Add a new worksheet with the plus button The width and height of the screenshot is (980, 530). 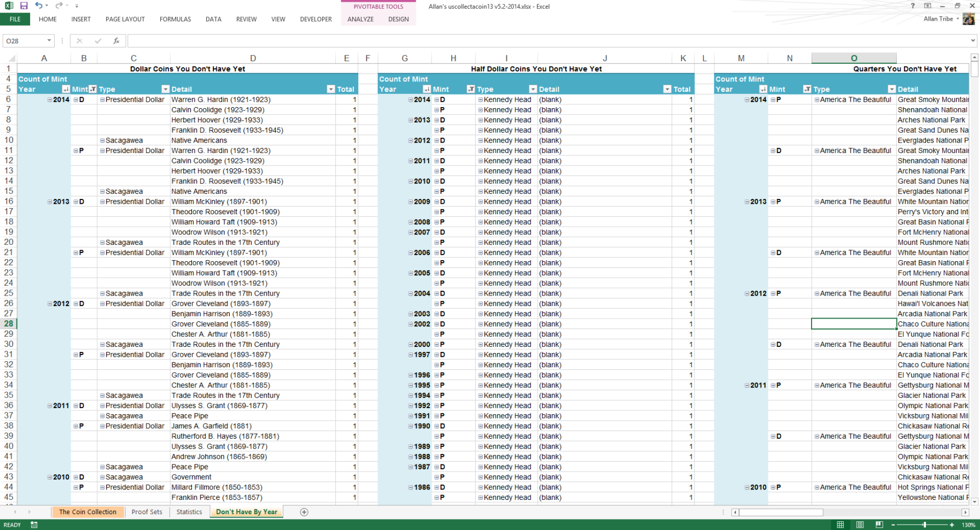(304, 512)
